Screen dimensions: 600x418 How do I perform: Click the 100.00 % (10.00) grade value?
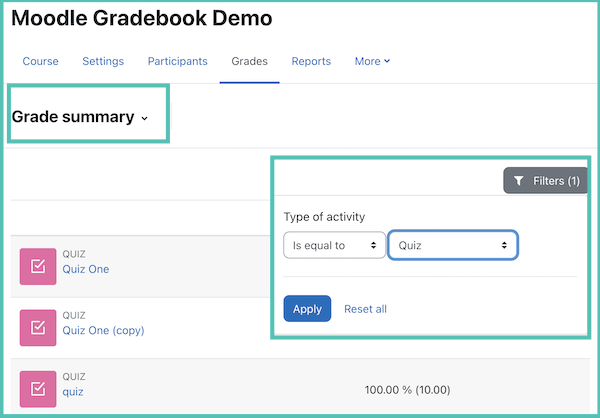tap(407, 390)
